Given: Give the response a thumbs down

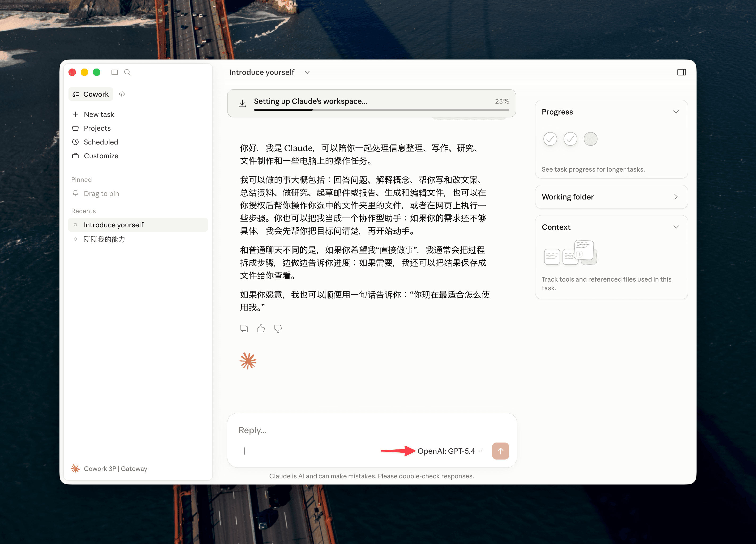Looking at the screenshot, I should tap(278, 329).
